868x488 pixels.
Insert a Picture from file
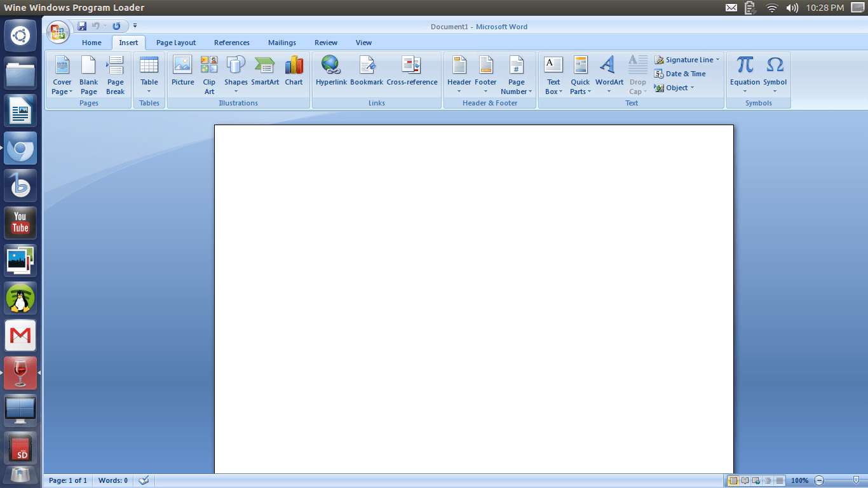pyautogui.click(x=182, y=71)
